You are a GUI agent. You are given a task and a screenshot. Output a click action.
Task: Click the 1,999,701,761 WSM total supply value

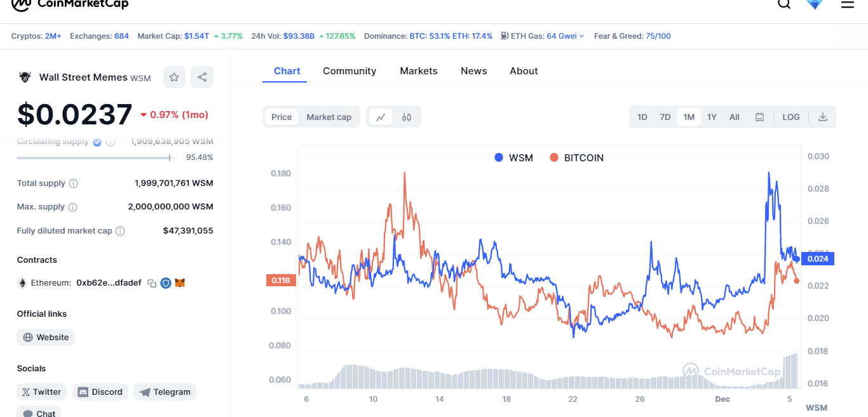(x=174, y=183)
